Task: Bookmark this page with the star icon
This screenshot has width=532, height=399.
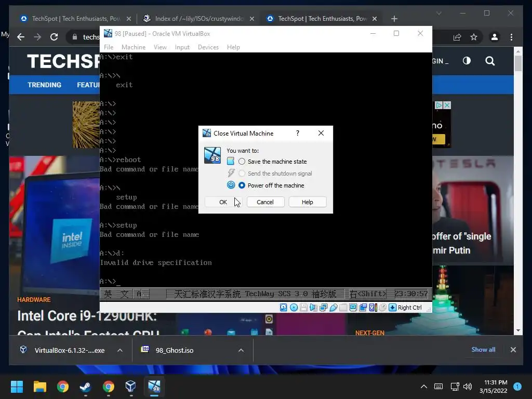Action: pyautogui.click(x=474, y=37)
